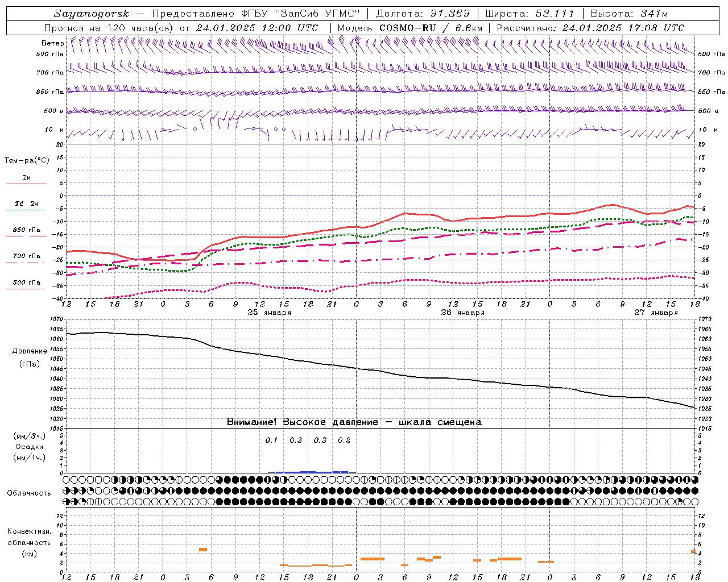Click the '0.1' precipitation amount value
This screenshot has width=728, height=582.
pyautogui.click(x=271, y=440)
